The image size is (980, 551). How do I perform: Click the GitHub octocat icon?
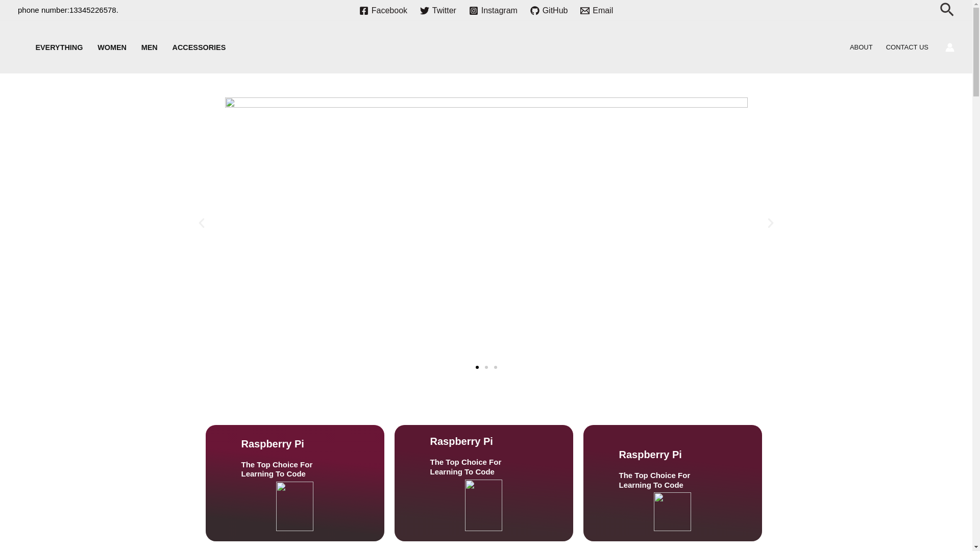coord(535,11)
